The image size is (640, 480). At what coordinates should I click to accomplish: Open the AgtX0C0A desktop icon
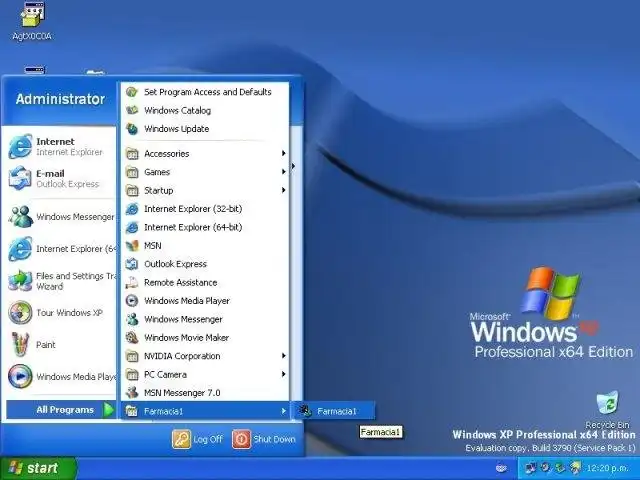(x=32, y=15)
